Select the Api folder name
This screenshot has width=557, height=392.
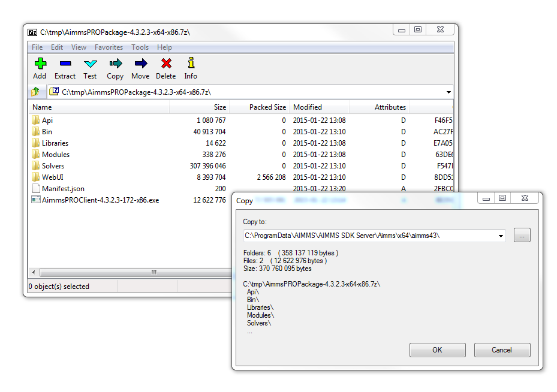(x=47, y=120)
